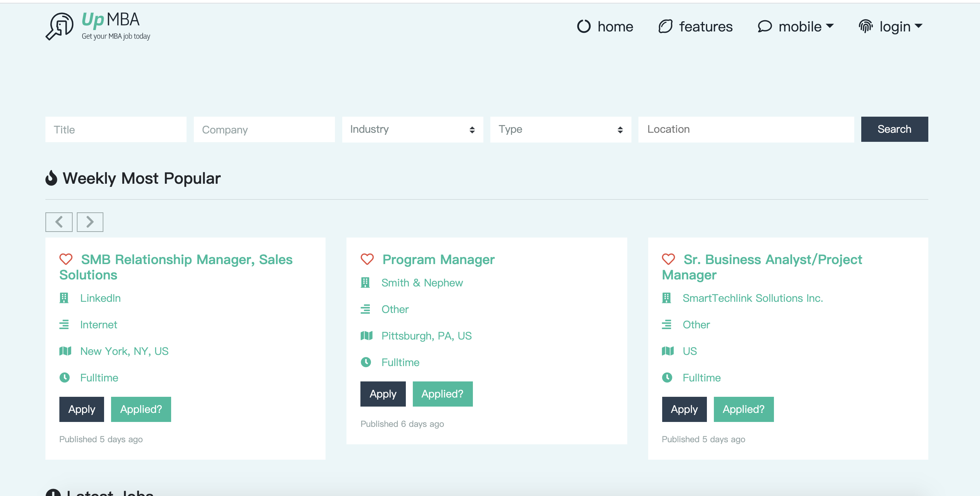Image resolution: width=980 pixels, height=496 pixels.
Task: Open the Type dropdown filter
Action: coord(561,129)
